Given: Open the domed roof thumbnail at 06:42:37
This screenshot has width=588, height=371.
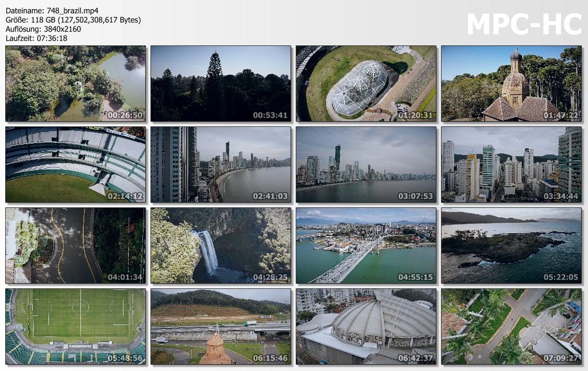Looking at the screenshot, I should [366, 326].
